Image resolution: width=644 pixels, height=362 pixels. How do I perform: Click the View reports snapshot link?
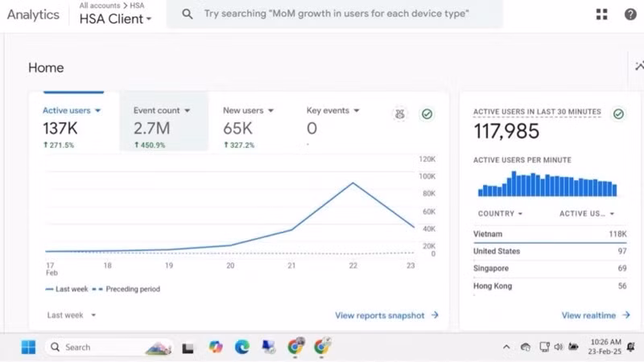(x=386, y=315)
